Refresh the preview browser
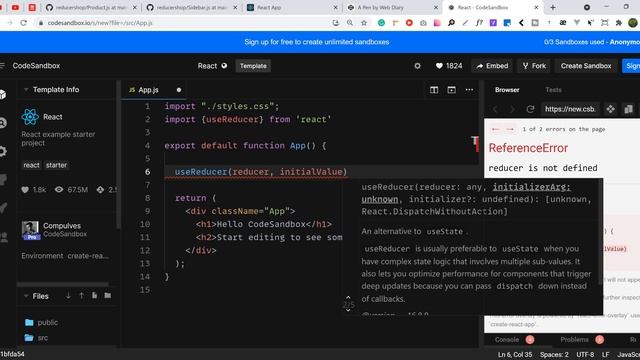Image resolution: width=640 pixels, height=360 pixels. click(530, 109)
